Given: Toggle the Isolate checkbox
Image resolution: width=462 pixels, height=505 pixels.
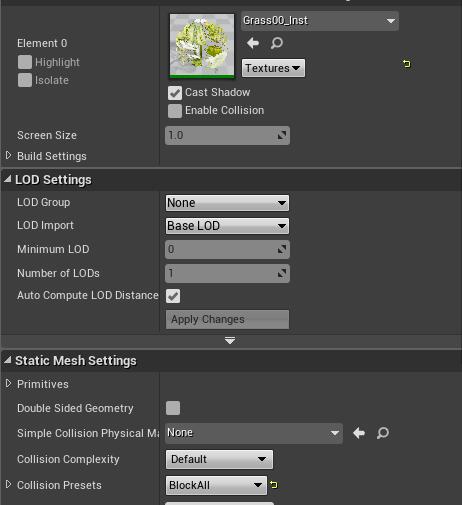Looking at the screenshot, I should [x=25, y=80].
